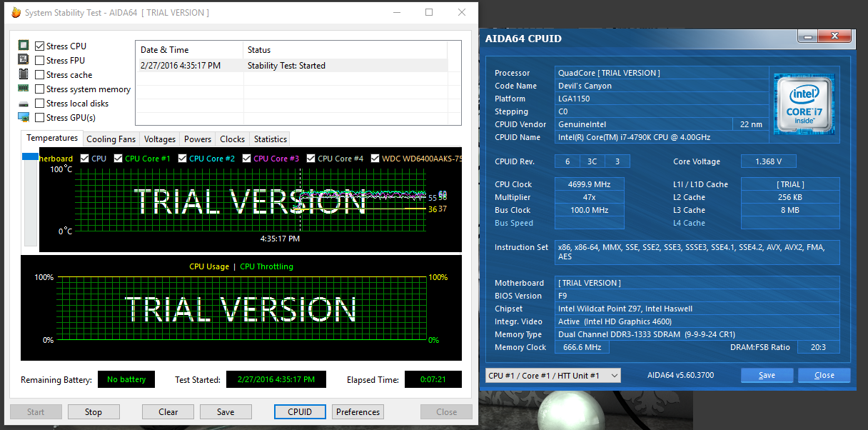
Task: Click Save in the Stability Test window
Action: [226, 411]
